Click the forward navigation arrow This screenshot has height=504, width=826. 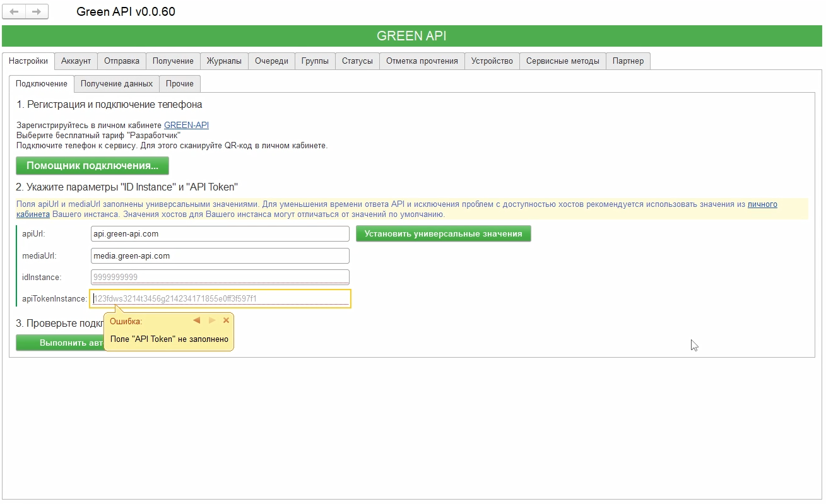click(x=37, y=11)
